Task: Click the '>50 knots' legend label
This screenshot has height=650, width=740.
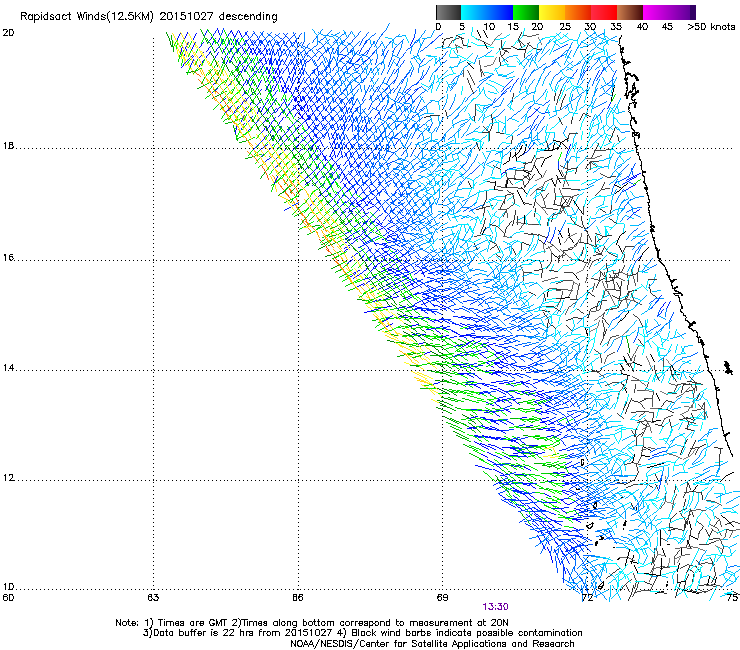Action: (x=711, y=26)
